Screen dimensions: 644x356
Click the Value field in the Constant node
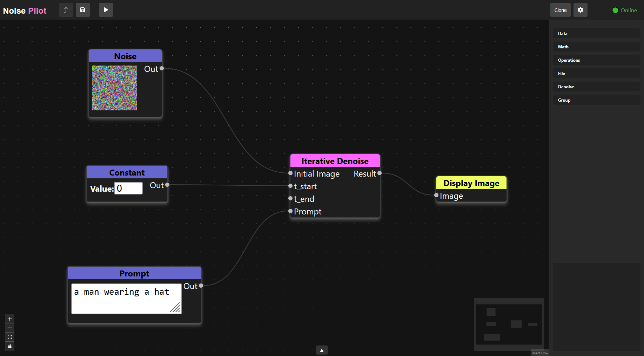(128, 188)
